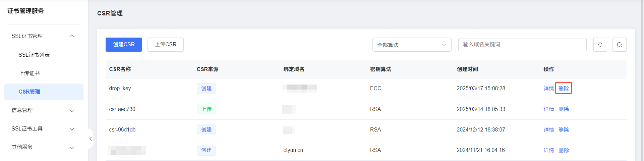Select the CSR管理 menu item

click(x=44, y=92)
